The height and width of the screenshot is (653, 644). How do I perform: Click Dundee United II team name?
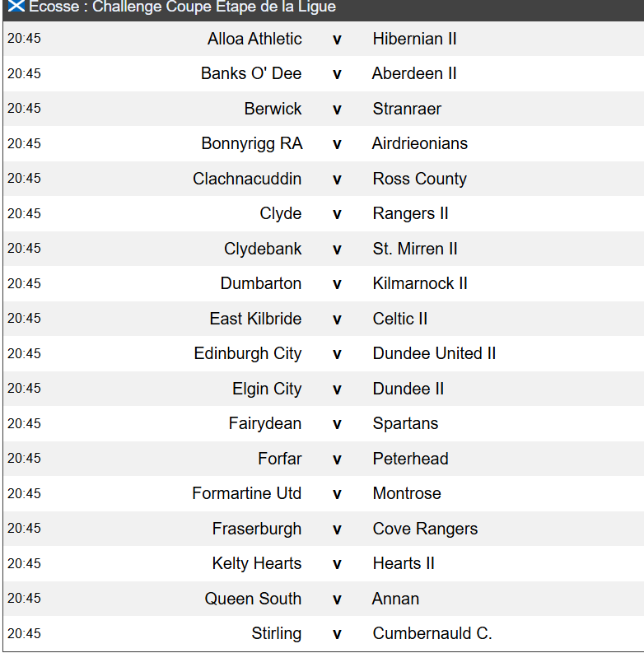pos(434,353)
